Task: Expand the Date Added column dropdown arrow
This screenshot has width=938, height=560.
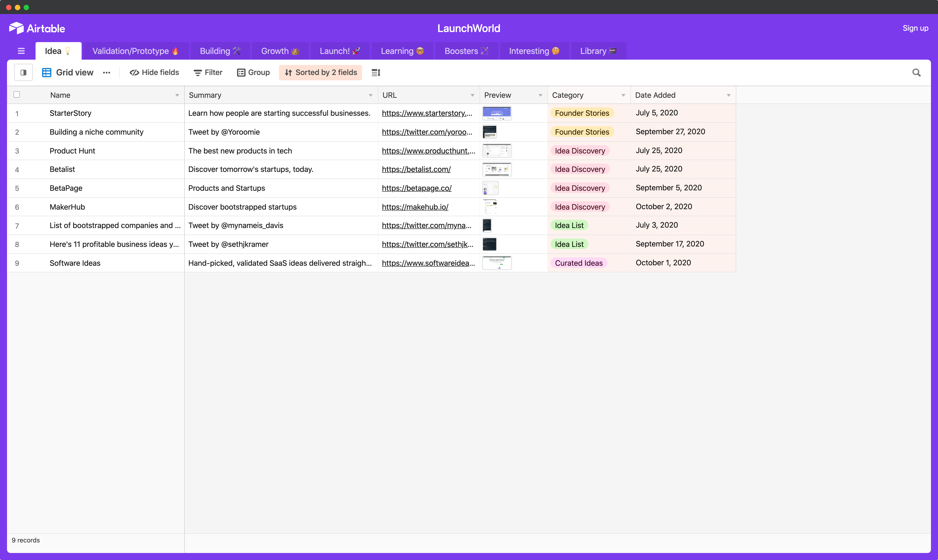Action: (x=729, y=95)
